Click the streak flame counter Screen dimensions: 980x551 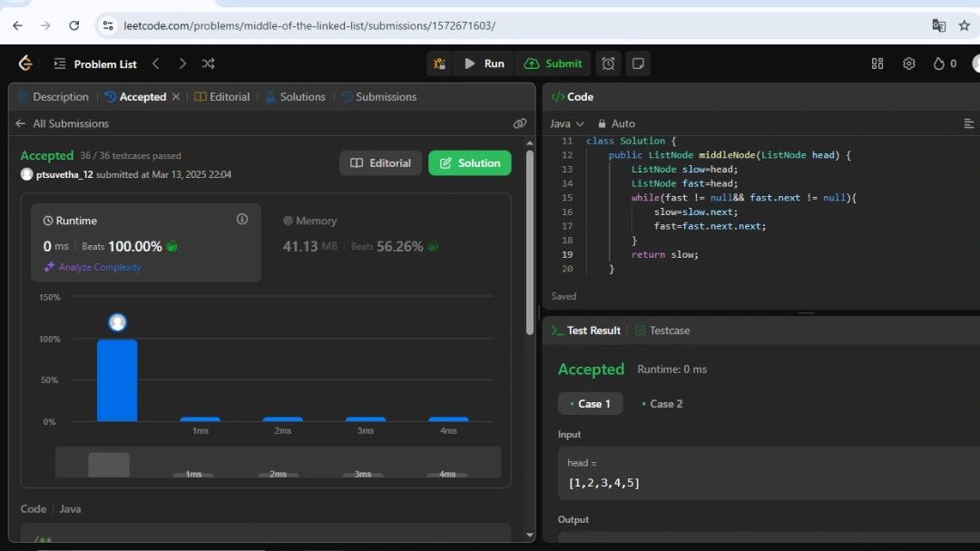coord(945,64)
